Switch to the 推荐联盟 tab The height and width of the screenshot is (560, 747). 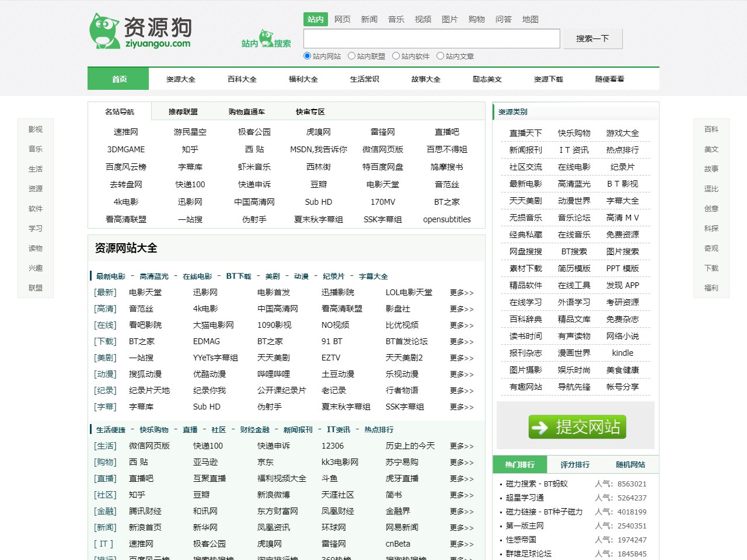(x=183, y=112)
